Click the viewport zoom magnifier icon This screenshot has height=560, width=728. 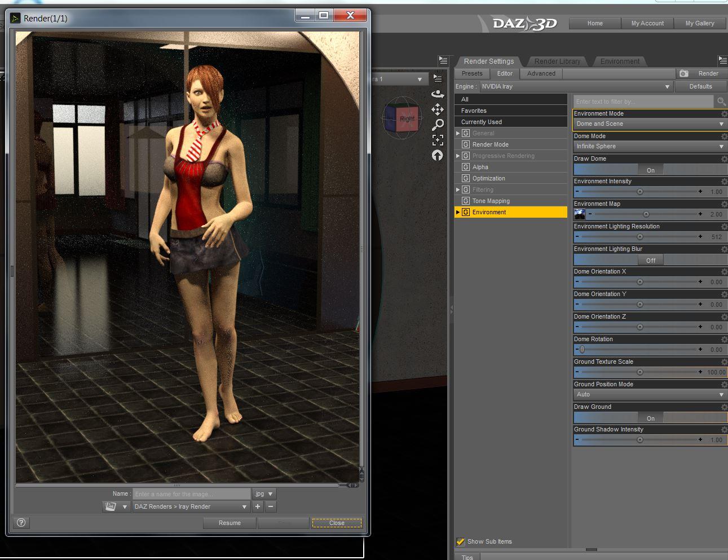pyautogui.click(x=438, y=125)
